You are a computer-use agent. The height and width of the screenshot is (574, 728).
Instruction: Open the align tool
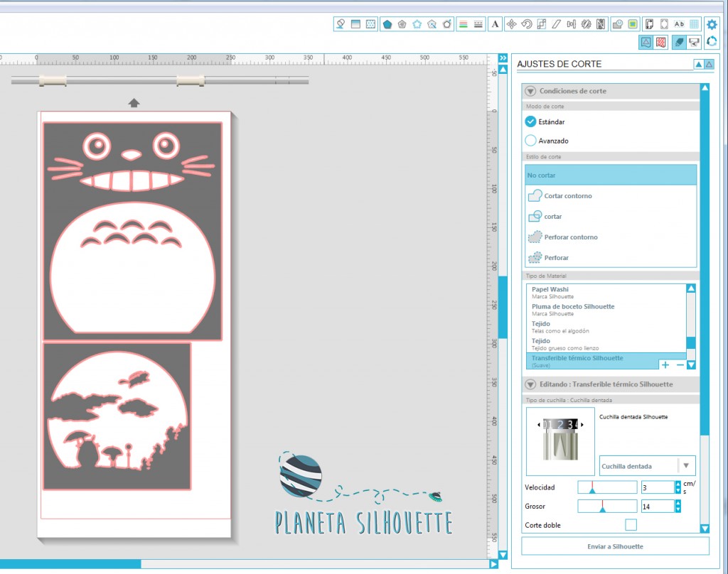tap(571, 24)
